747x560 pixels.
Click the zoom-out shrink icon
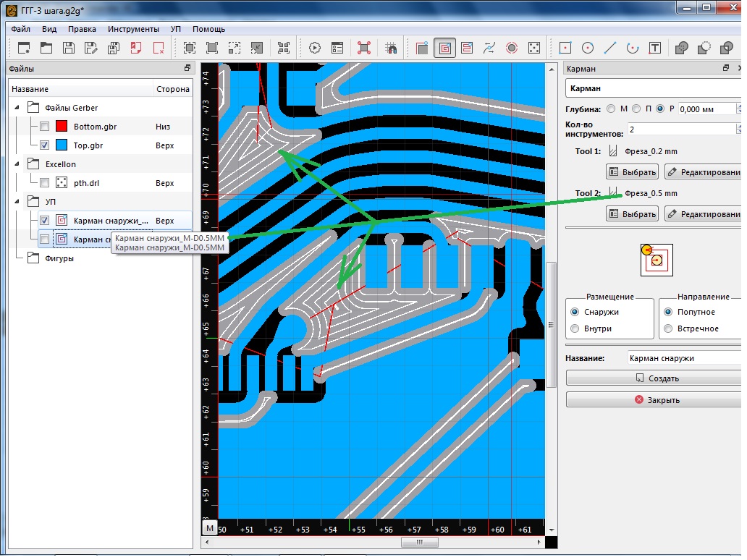(x=257, y=48)
